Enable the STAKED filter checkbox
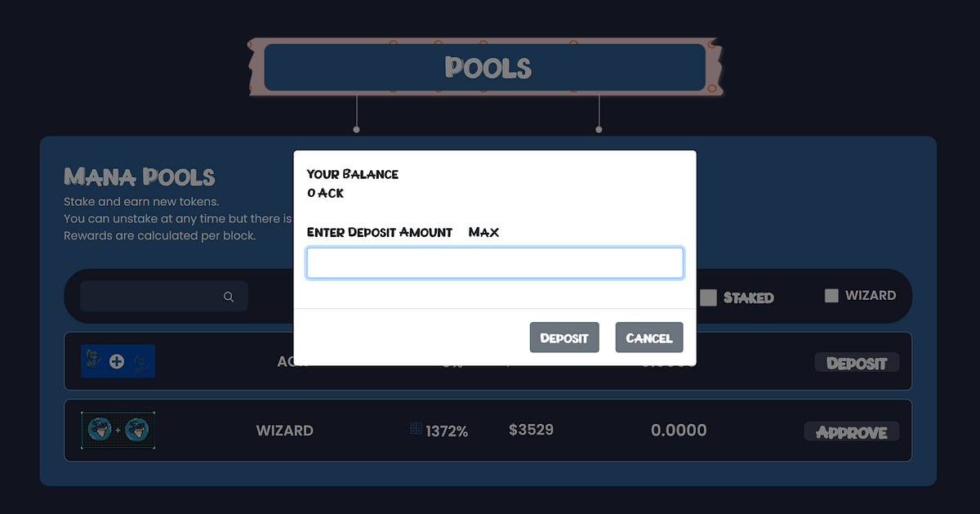The height and width of the screenshot is (514, 980). [x=708, y=297]
